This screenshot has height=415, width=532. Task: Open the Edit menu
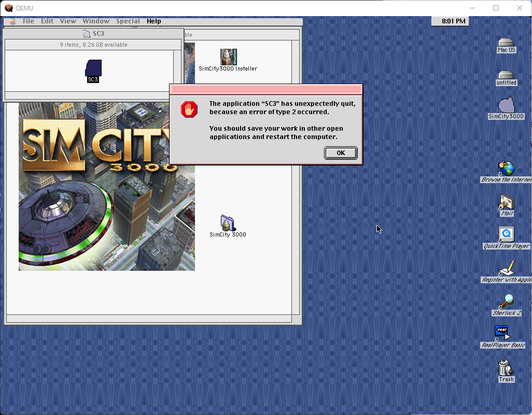pos(47,21)
